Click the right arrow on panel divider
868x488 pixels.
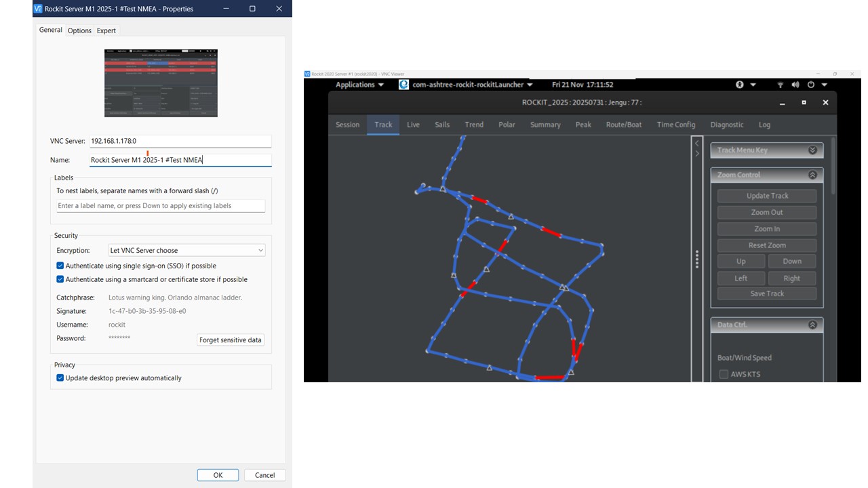pyautogui.click(x=696, y=154)
